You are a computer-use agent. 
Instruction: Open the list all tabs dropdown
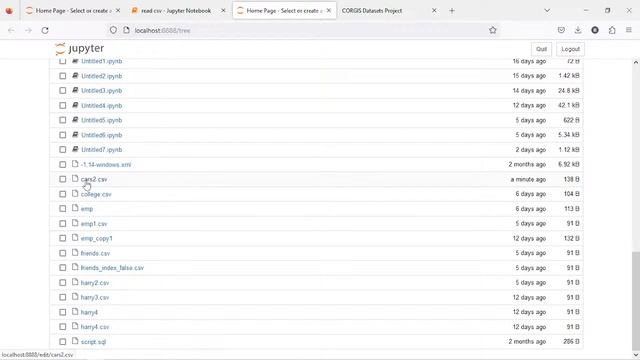coord(547,11)
